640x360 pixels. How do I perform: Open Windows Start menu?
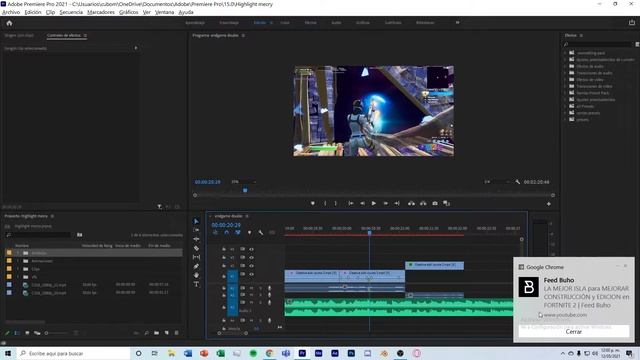click(8, 353)
